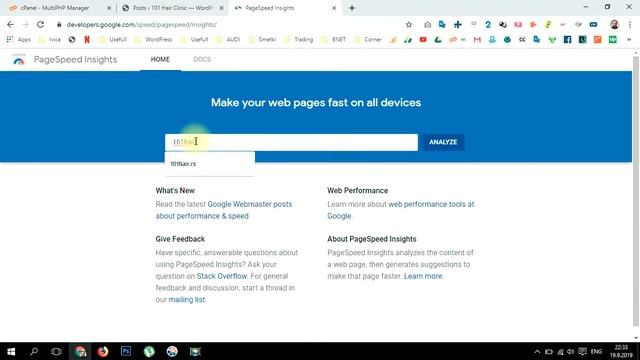This screenshot has width=640, height=360.
Task: Open the Corner bookmarks folder
Action: pos(368,40)
